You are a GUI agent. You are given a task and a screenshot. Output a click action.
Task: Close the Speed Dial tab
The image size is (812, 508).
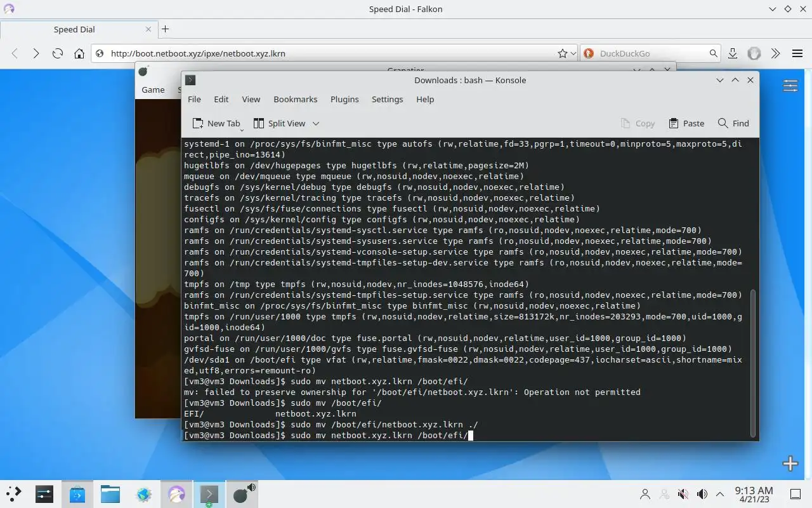[x=149, y=29]
